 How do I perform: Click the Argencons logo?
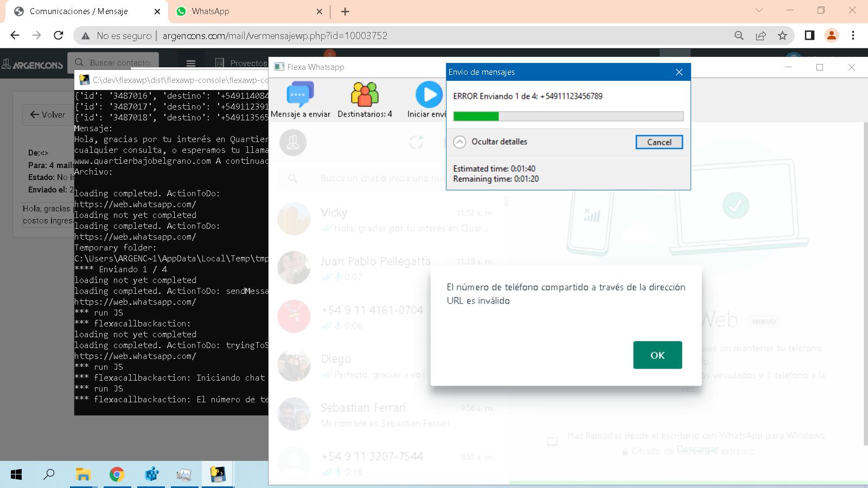click(x=32, y=64)
